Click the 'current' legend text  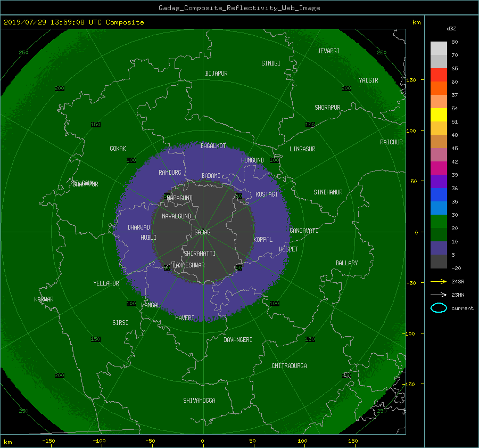(463, 308)
